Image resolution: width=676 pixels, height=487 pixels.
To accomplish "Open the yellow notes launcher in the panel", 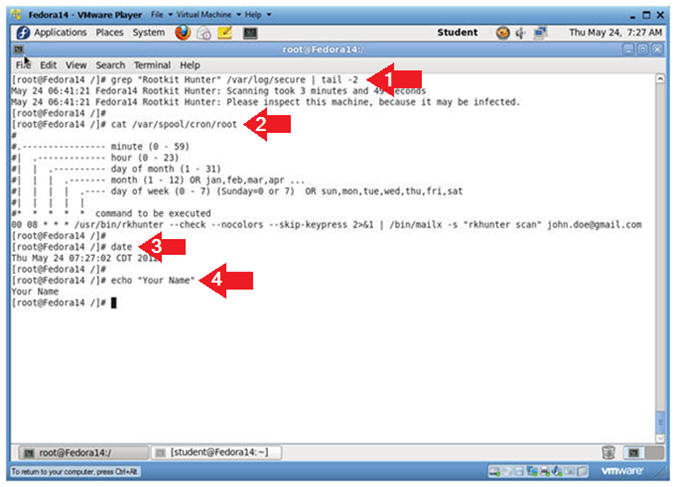I will (225, 33).
